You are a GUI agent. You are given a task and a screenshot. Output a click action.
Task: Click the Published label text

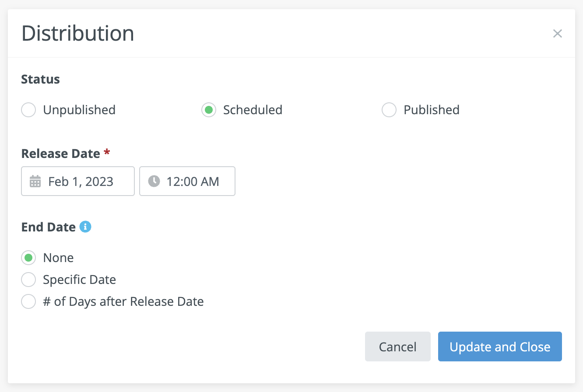point(432,110)
